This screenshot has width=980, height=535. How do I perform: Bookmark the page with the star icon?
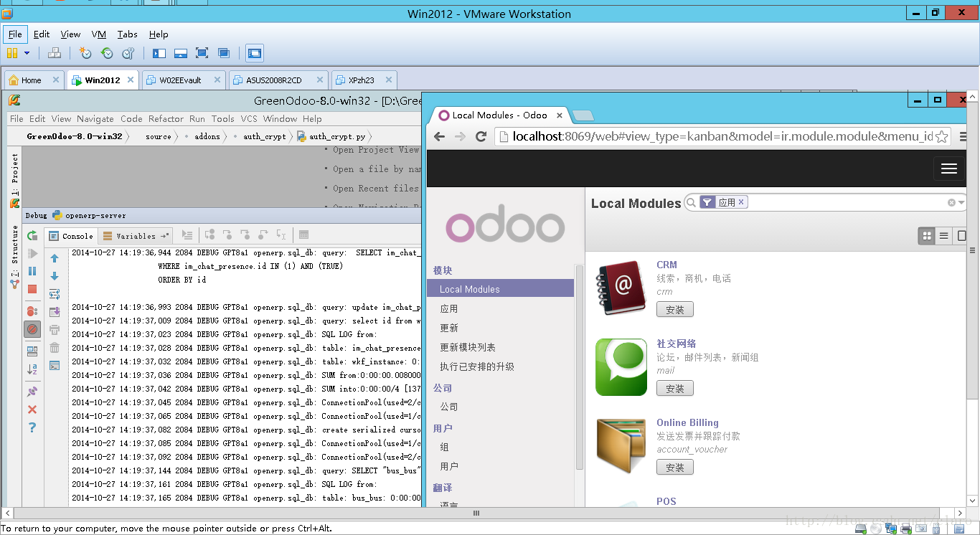(942, 136)
